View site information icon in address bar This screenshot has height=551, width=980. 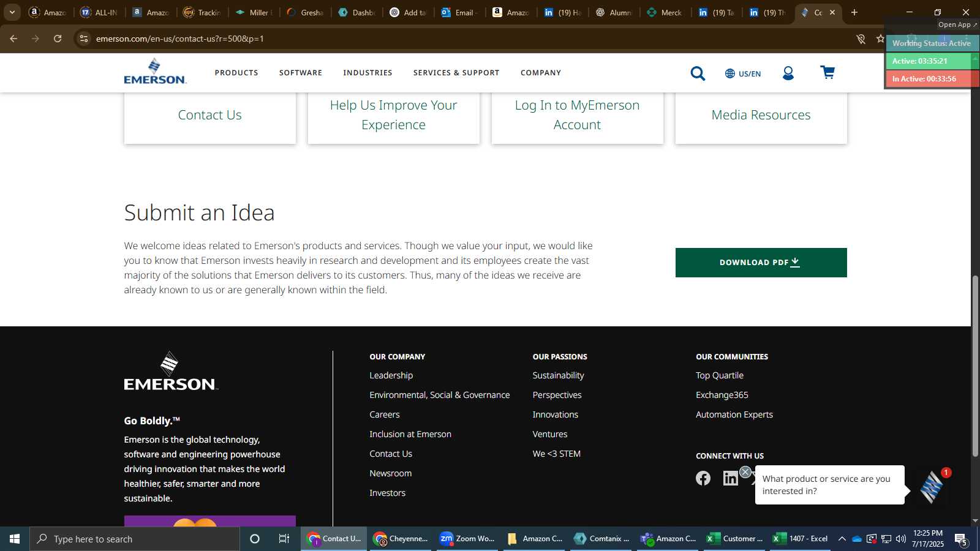coord(84,39)
